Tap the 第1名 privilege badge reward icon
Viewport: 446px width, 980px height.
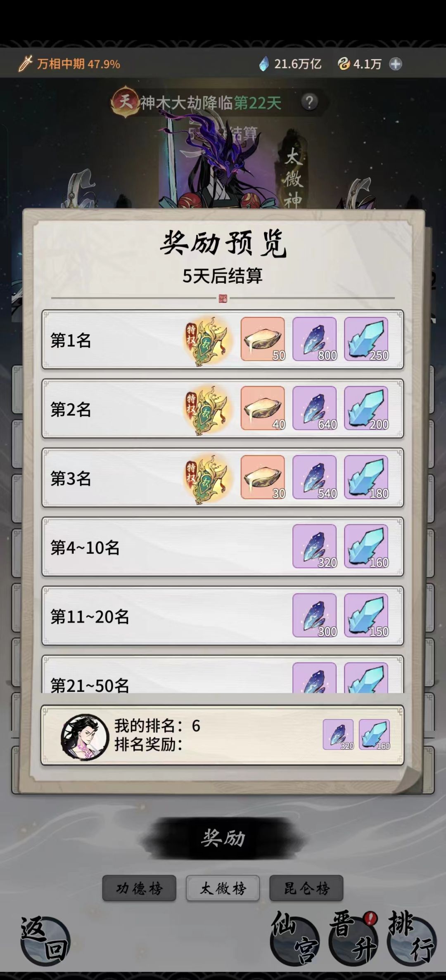pos(208,340)
